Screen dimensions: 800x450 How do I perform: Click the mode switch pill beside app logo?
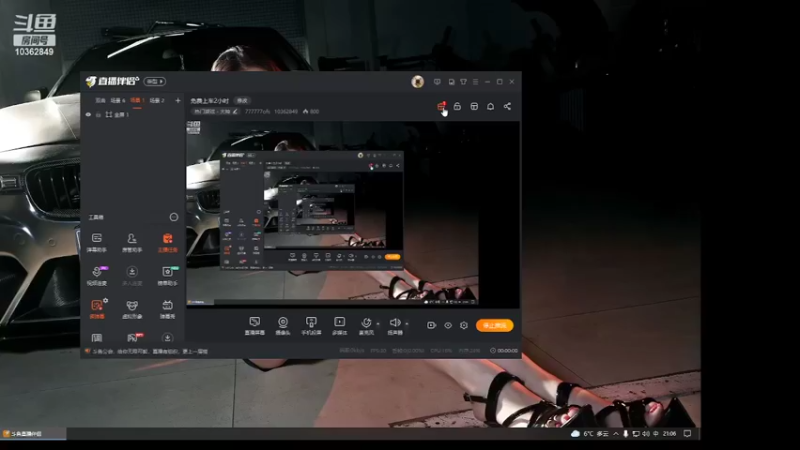point(155,81)
